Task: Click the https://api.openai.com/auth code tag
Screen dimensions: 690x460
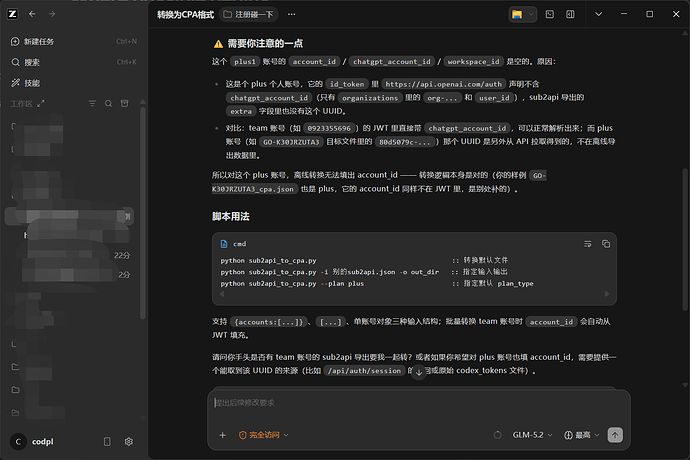Action: 443,84
